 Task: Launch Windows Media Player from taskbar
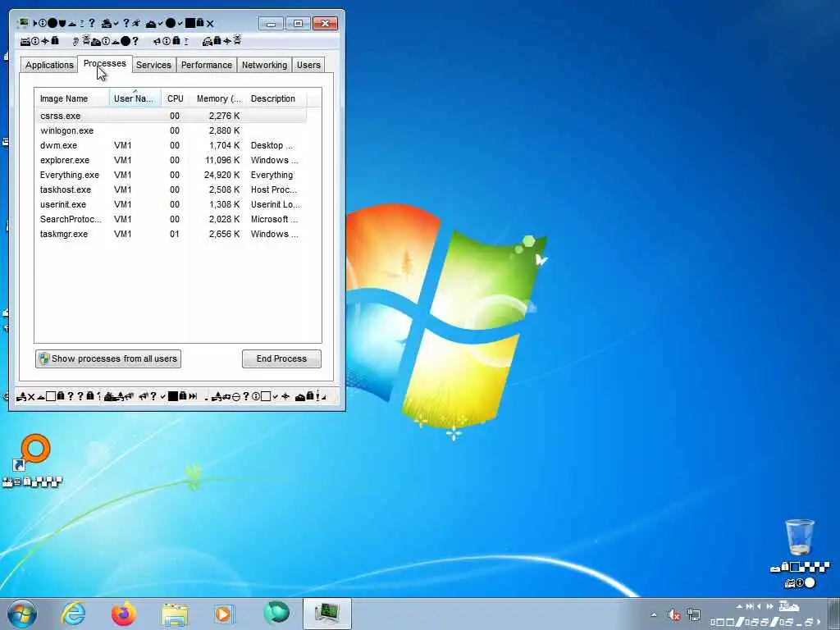coord(223,614)
